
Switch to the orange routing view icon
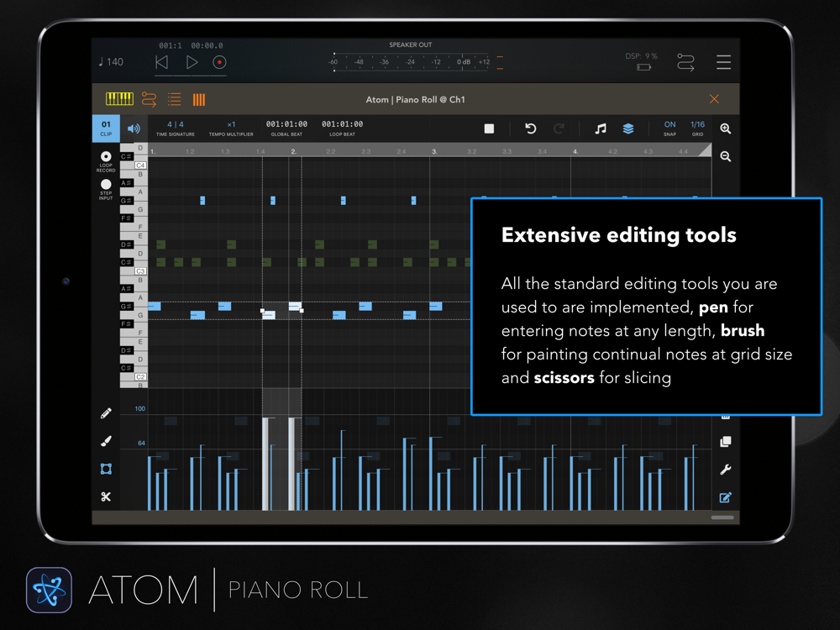click(x=149, y=99)
